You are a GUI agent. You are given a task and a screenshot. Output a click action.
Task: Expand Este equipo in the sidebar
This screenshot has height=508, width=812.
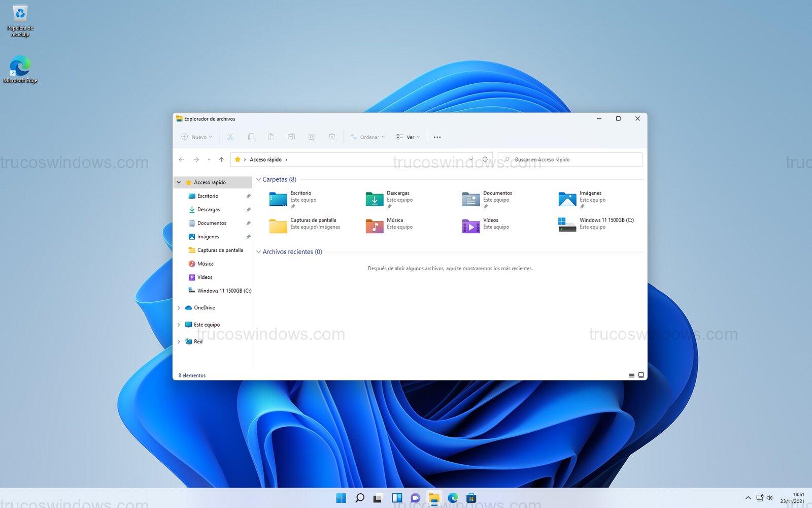coord(179,325)
